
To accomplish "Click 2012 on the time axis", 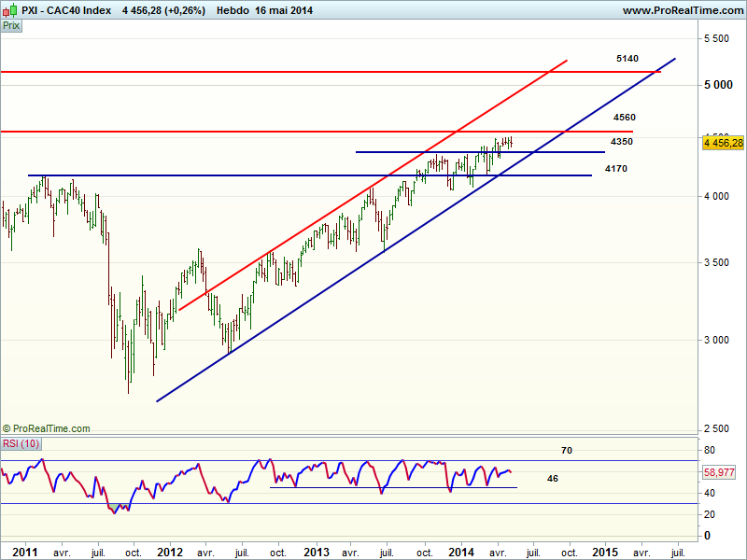I will tap(171, 552).
